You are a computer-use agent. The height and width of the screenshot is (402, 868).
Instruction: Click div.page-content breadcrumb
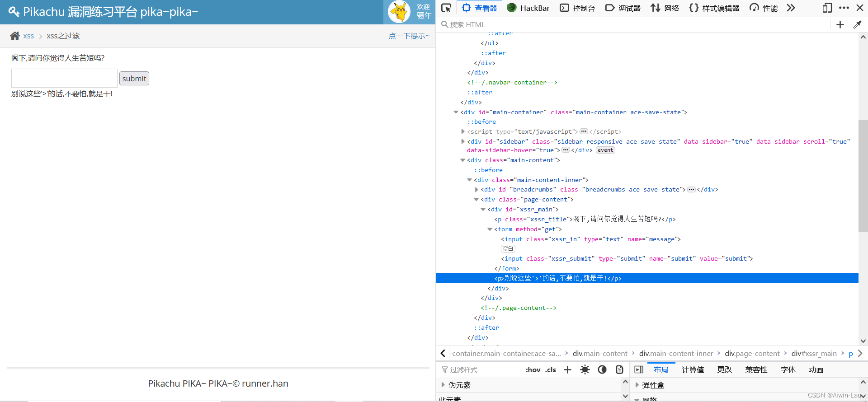coord(752,353)
